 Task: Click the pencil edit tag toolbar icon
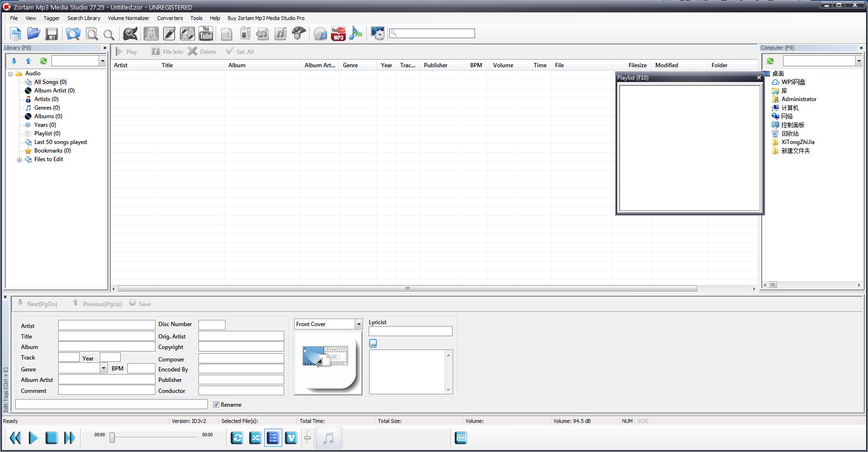tap(169, 33)
